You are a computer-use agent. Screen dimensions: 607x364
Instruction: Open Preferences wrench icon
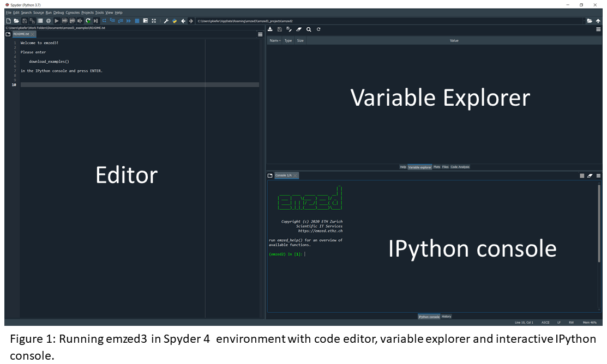166,21
